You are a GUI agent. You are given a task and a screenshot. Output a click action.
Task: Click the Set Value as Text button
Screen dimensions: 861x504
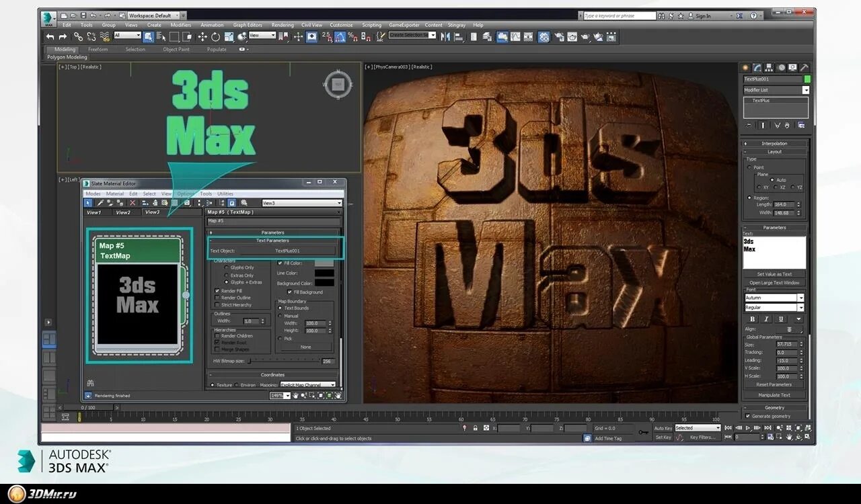coord(775,274)
